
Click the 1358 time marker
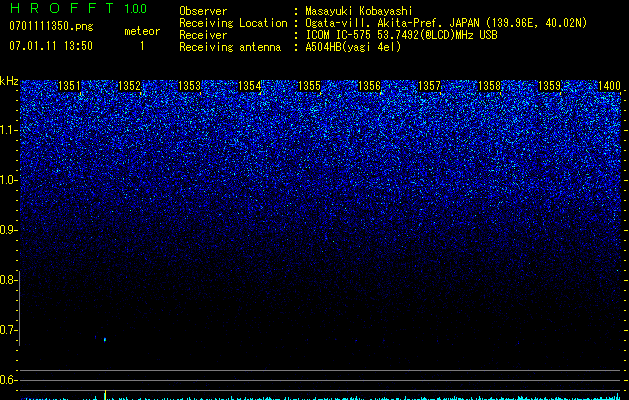point(489,85)
